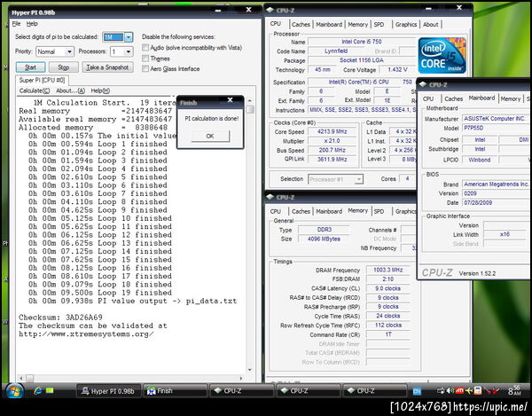Click the 'Checksum: 3AD26A69' line
532x416 pixels.
coord(60,318)
